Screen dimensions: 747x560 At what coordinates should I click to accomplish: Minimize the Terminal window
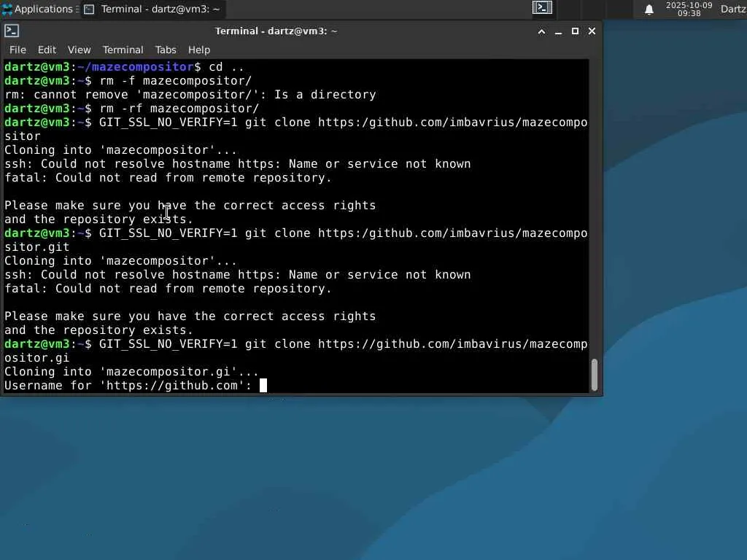tap(558, 31)
